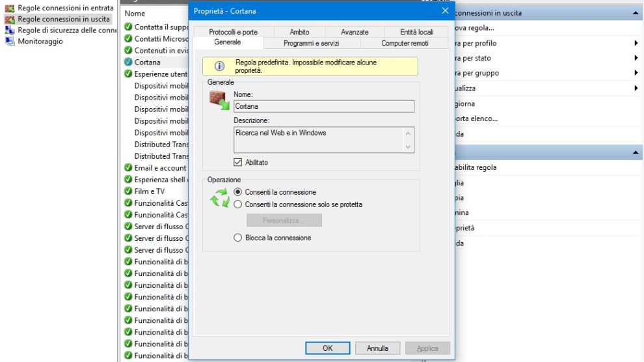Open the Programmi e servizi tab
644x362 pixels.
click(x=312, y=43)
